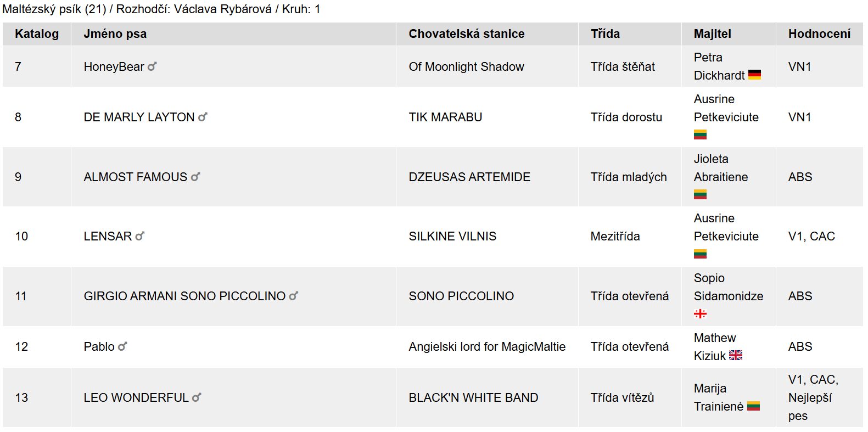Click the Lithuanian flag in DE MARLY LAYTON row
Viewport: 868px width, 432px height.
tap(700, 135)
